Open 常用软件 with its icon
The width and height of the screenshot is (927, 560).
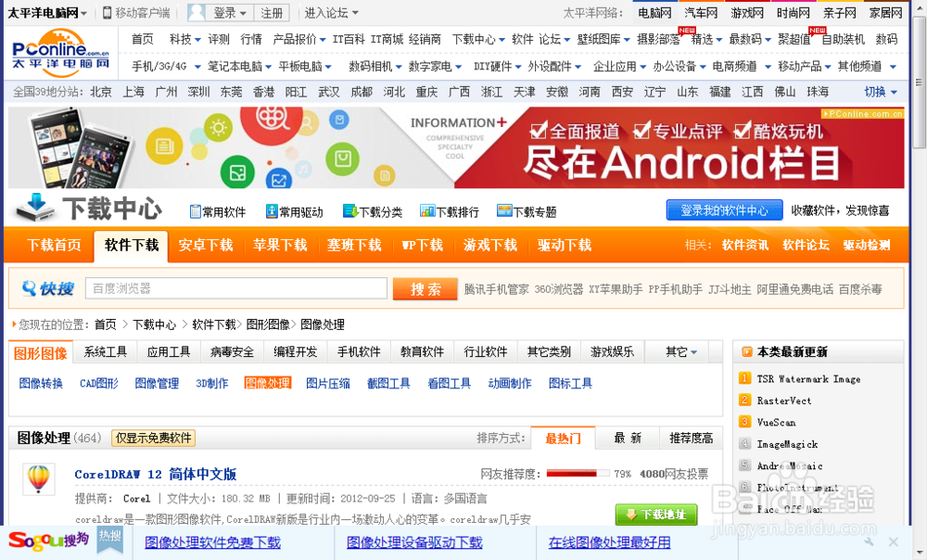(x=218, y=211)
